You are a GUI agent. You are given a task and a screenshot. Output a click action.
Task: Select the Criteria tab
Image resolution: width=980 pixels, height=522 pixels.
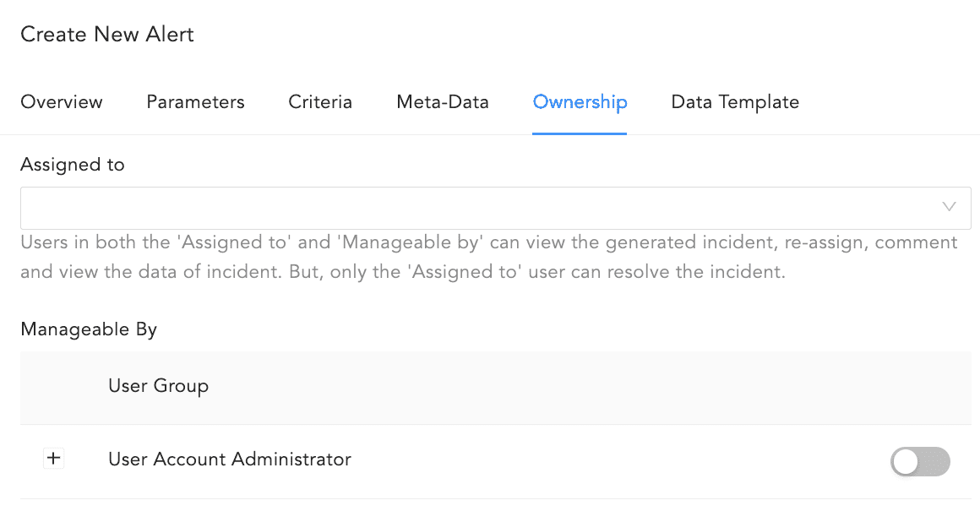320,101
